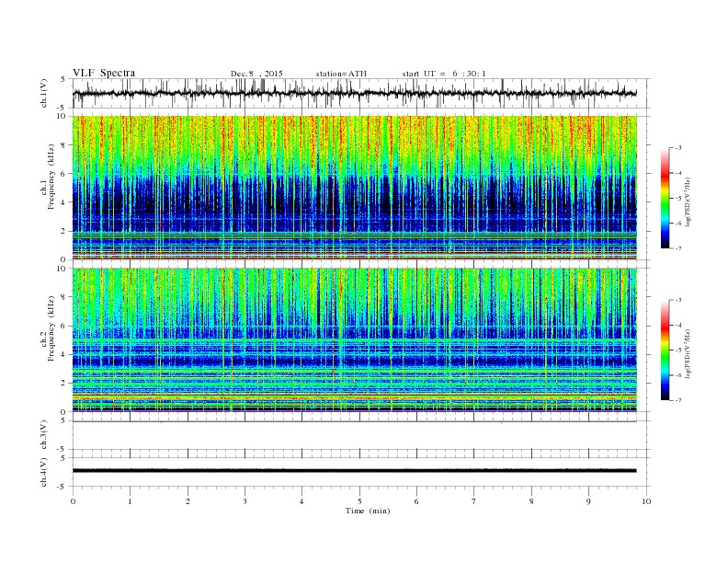This screenshot has height=563, width=728.
Task: Click time-axis tick label "4"
Action: [301, 501]
